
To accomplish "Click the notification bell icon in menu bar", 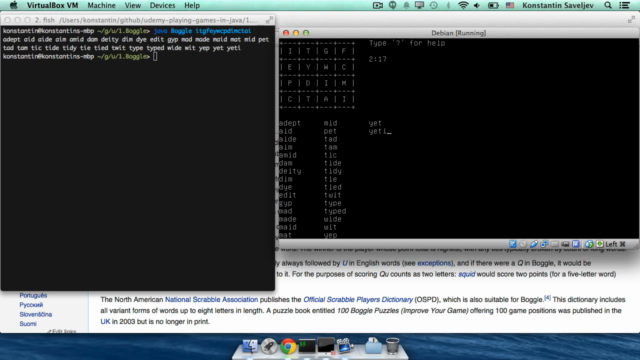I will (406, 5).
